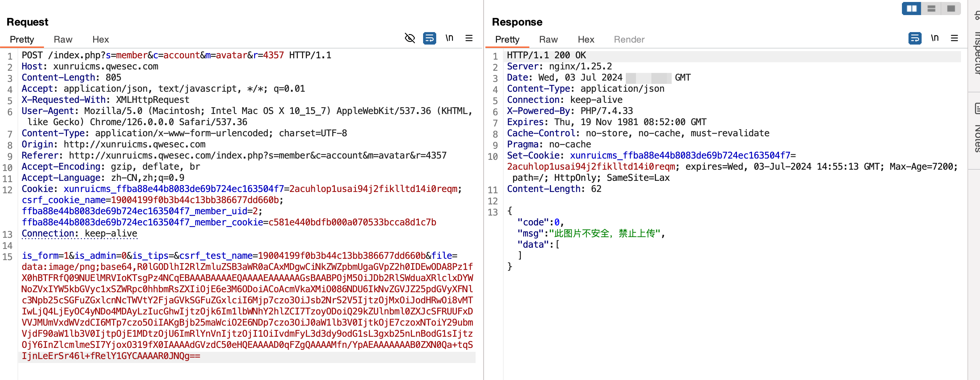Click the Origin header line

pos(113,144)
